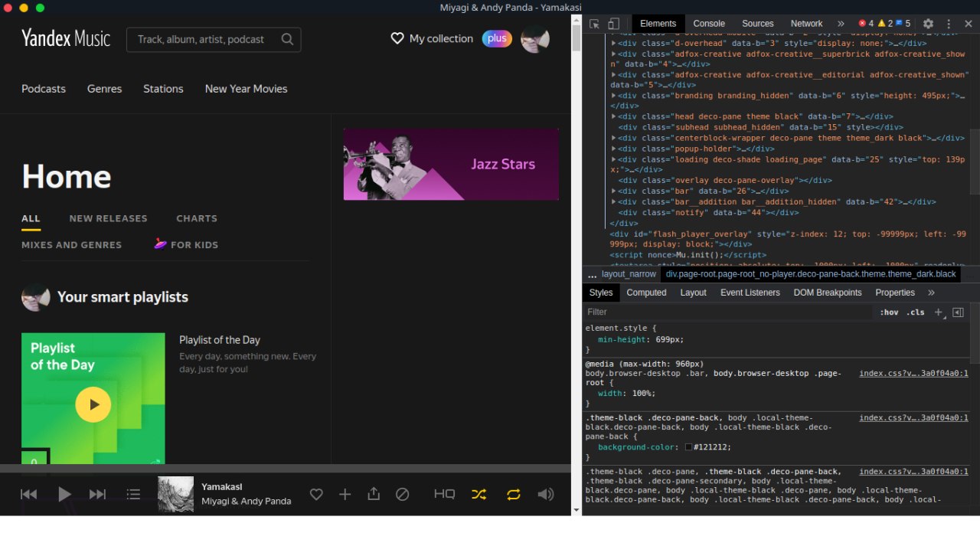Open the user avatar in header
Viewport: 980px width, 533px height.
click(x=535, y=39)
